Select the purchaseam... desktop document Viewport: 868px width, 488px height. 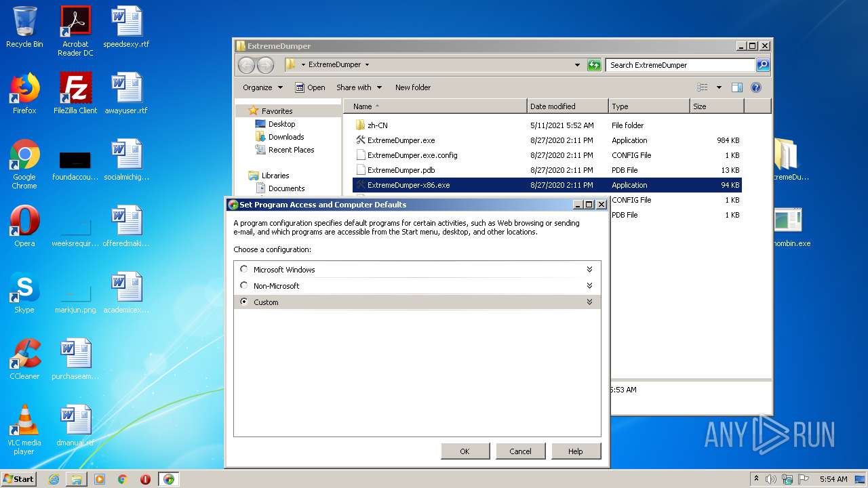tap(75, 359)
